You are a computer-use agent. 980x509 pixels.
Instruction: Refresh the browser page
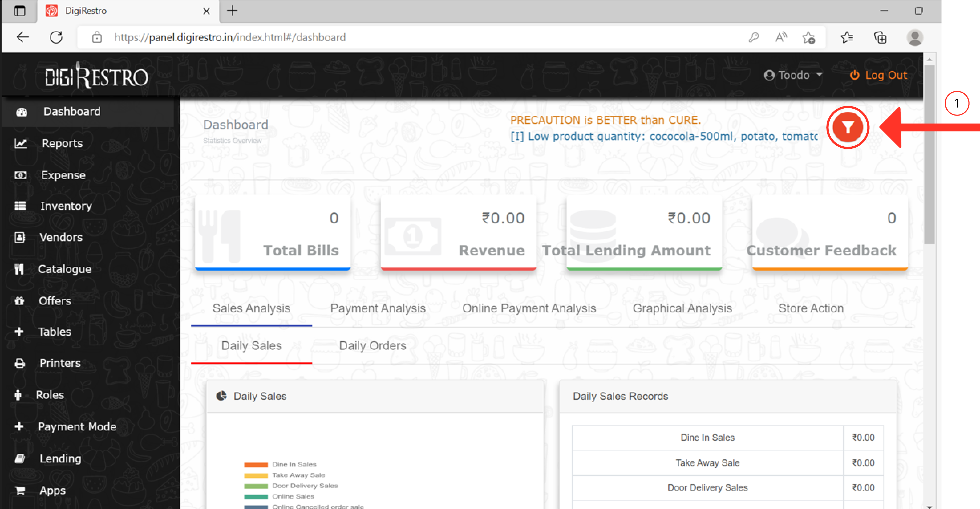click(56, 37)
